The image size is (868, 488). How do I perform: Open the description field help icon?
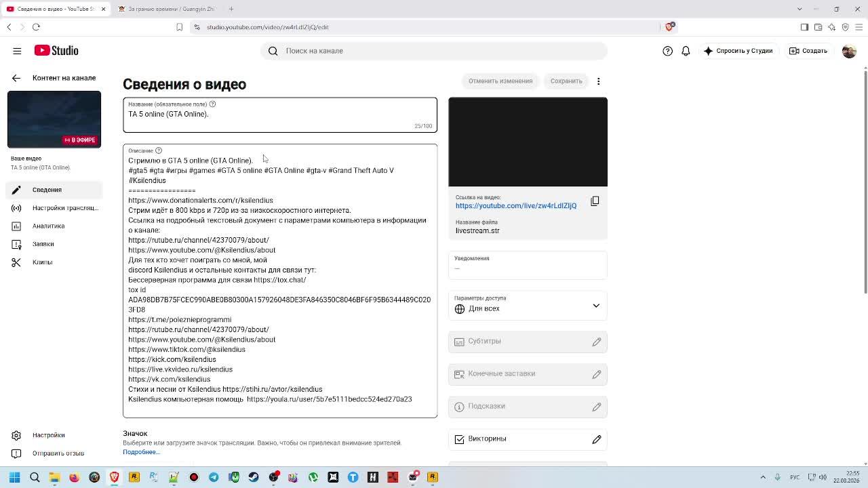pyautogui.click(x=159, y=150)
